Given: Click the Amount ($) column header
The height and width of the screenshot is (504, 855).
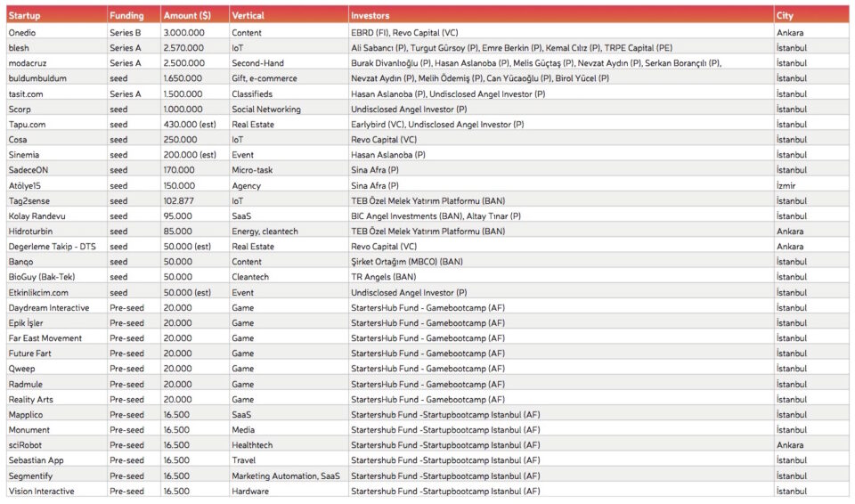Looking at the screenshot, I should click(x=195, y=15).
